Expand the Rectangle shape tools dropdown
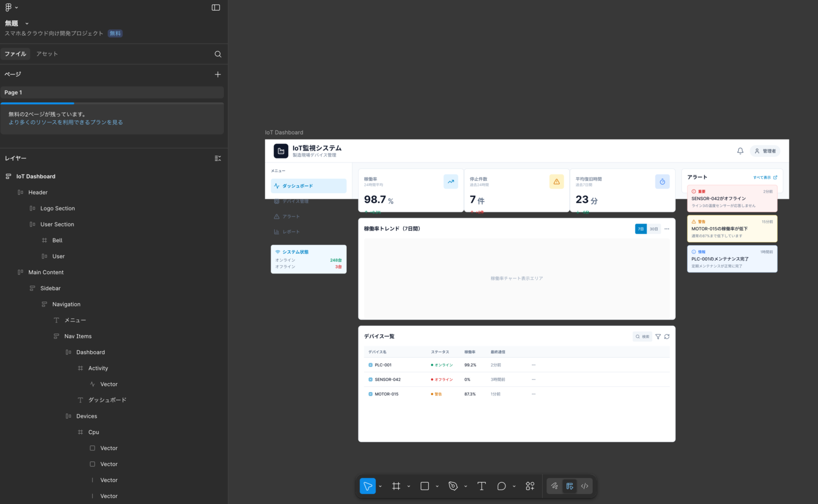This screenshot has width=818, height=504. [437, 486]
